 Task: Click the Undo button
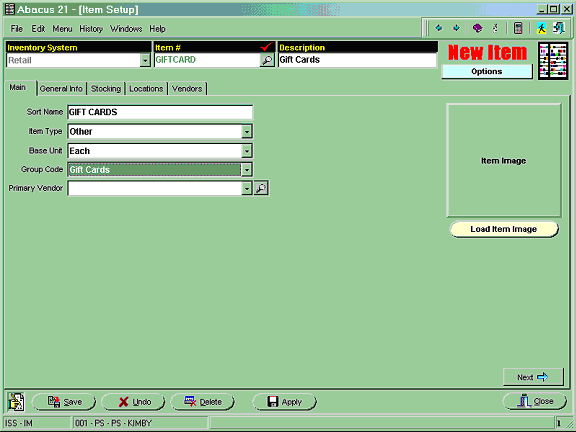click(133, 402)
